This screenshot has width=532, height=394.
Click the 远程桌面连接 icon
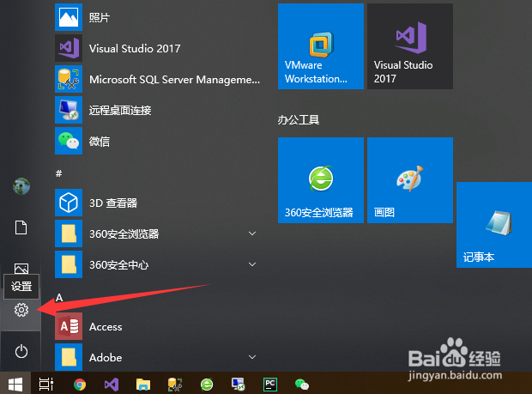(x=69, y=110)
